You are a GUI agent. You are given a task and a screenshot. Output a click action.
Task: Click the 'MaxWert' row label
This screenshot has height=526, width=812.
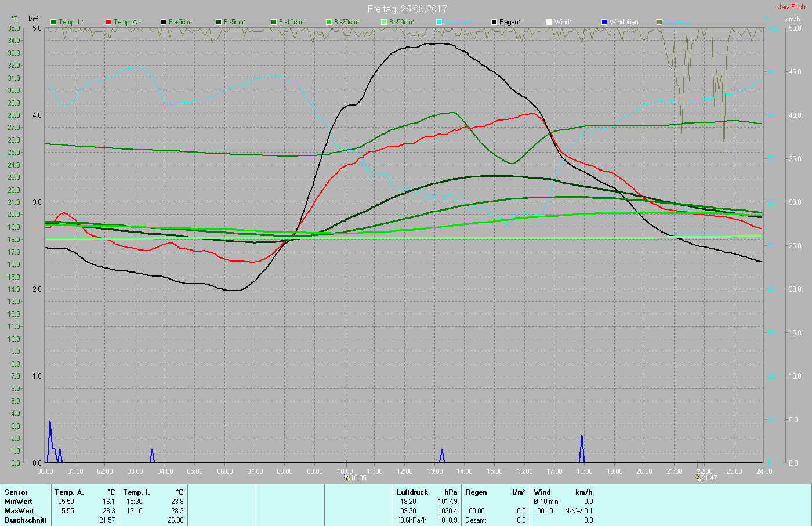pyautogui.click(x=19, y=511)
